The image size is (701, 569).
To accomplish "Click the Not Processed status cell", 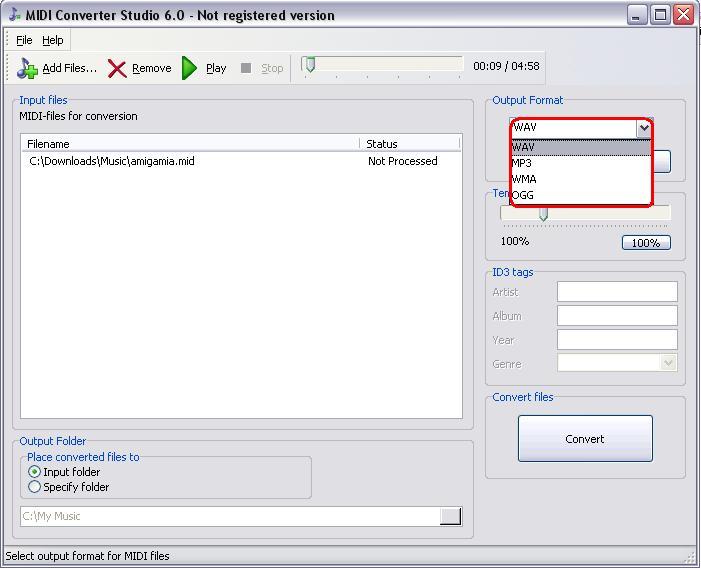I will pyautogui.click(x=402, y=161).
